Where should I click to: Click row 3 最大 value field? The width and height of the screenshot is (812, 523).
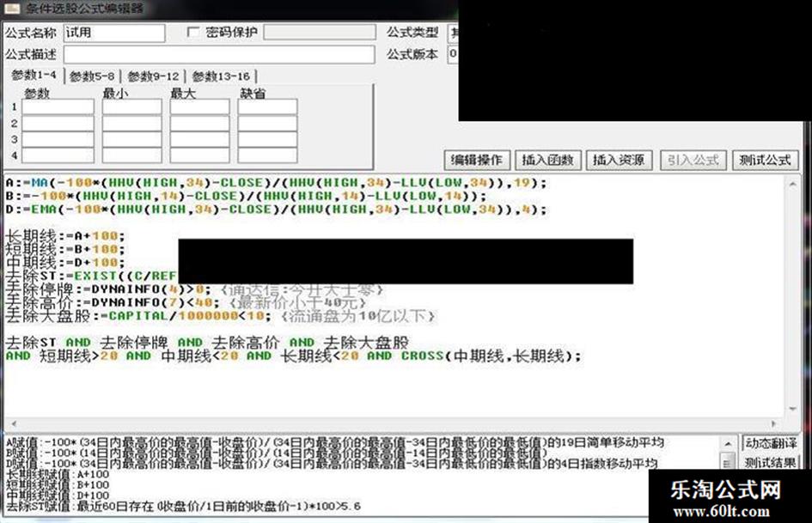(x=200, y=139)
